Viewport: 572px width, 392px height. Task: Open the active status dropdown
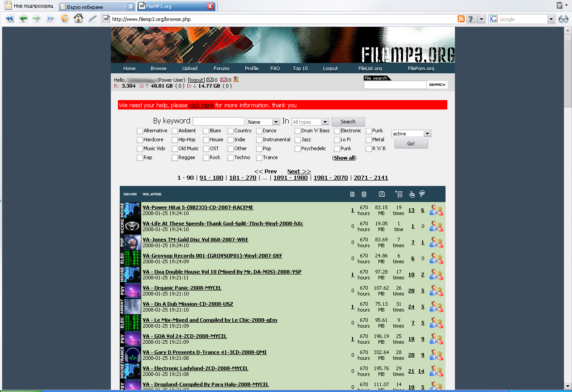click(412, 134)
